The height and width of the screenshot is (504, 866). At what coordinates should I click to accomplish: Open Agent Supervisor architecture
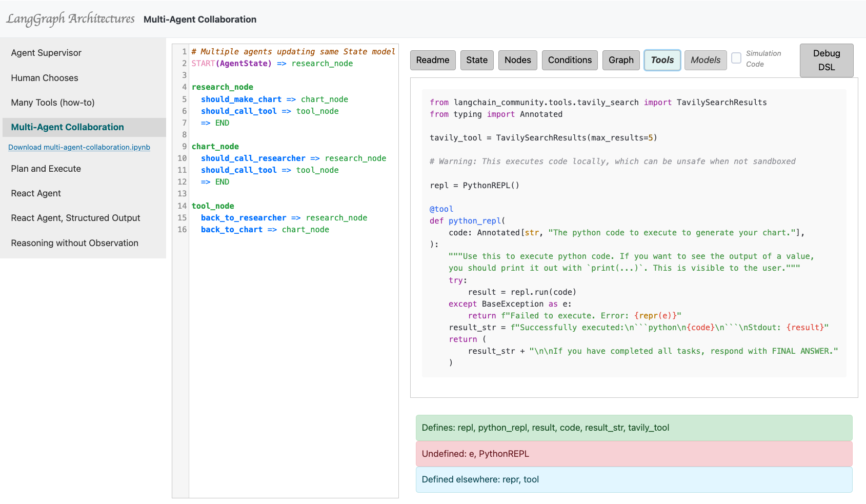click(x=46, y=53)
